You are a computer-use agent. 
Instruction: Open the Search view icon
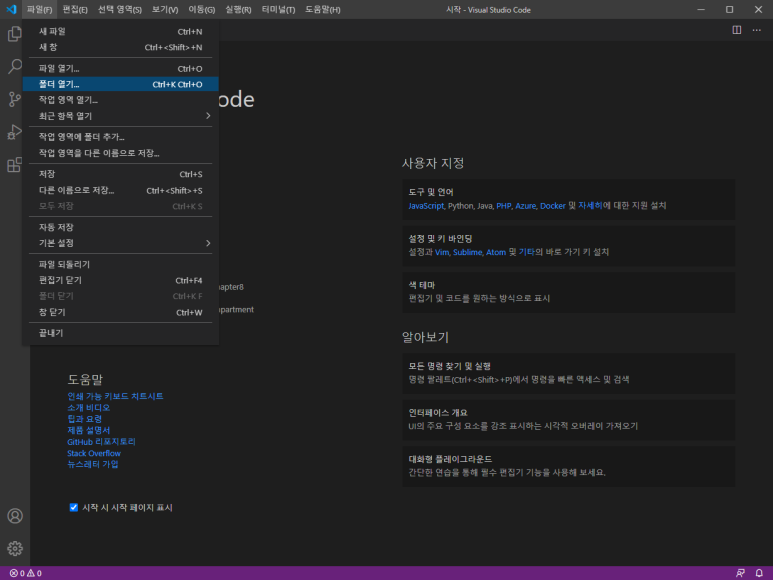[x=15, y=66]
